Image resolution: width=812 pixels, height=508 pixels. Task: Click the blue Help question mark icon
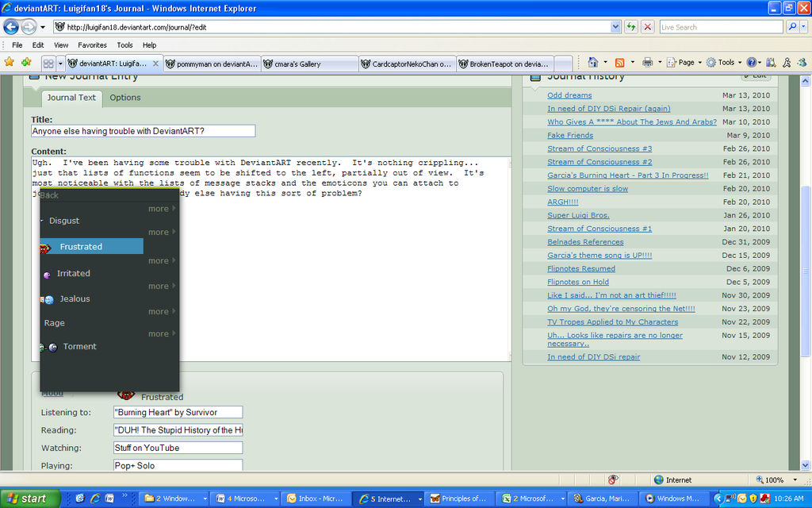pyautogui.click(x=752, y=63)
